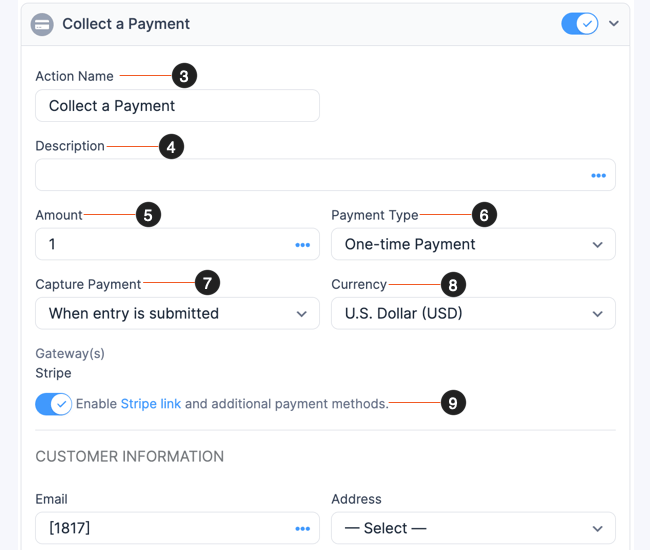Follow the Stripe link hyperlink
This screenshot has height=550, width=650.
pyautogui.click(x=151, y=404)
